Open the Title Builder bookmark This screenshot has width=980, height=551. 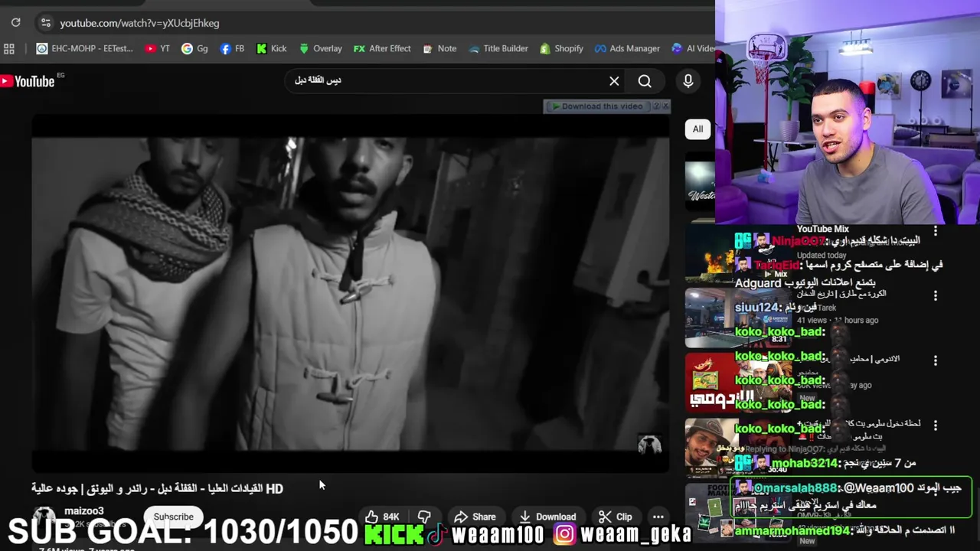point(498,49)
